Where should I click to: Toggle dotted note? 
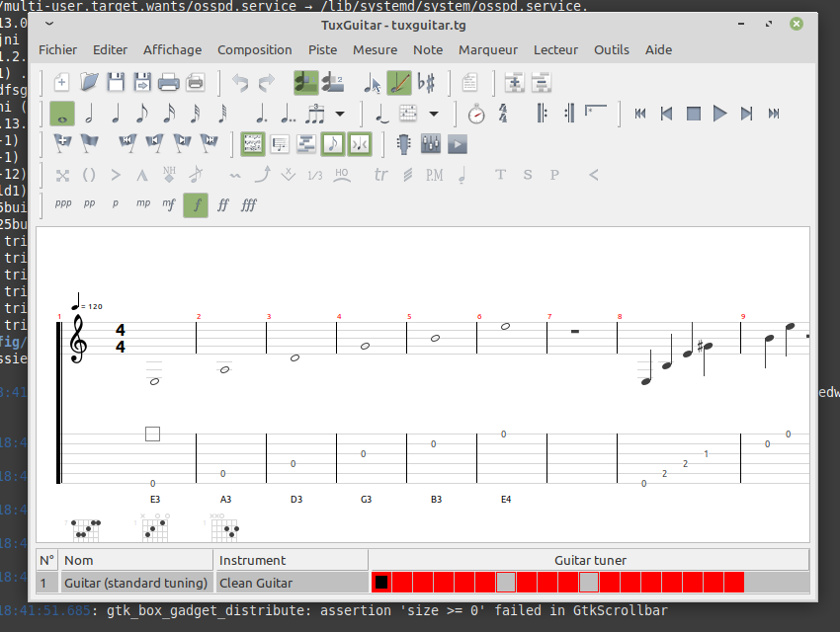click(262, 114)
